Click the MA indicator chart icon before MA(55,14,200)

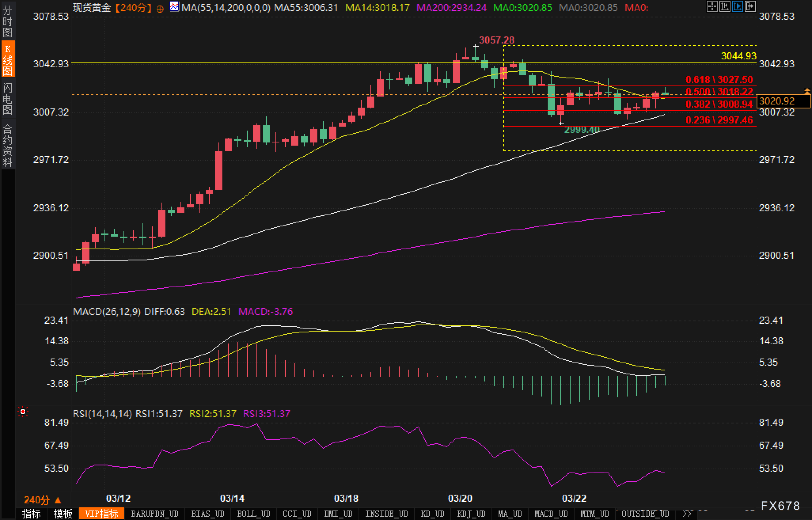point(174,7)
